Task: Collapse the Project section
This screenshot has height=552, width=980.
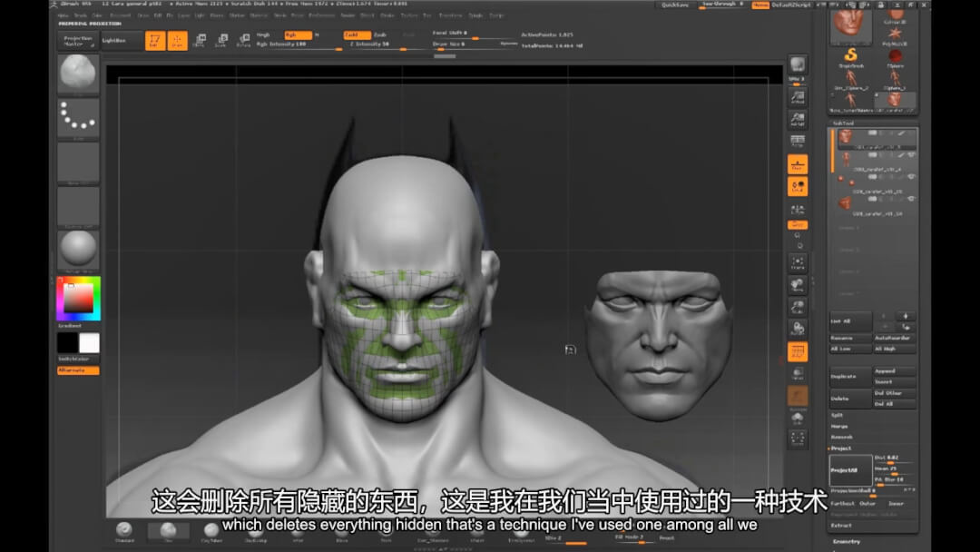Action: coord(840,448)
